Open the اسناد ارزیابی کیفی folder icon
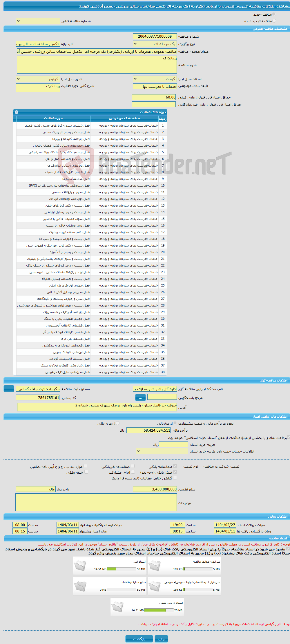 [117, 606]
